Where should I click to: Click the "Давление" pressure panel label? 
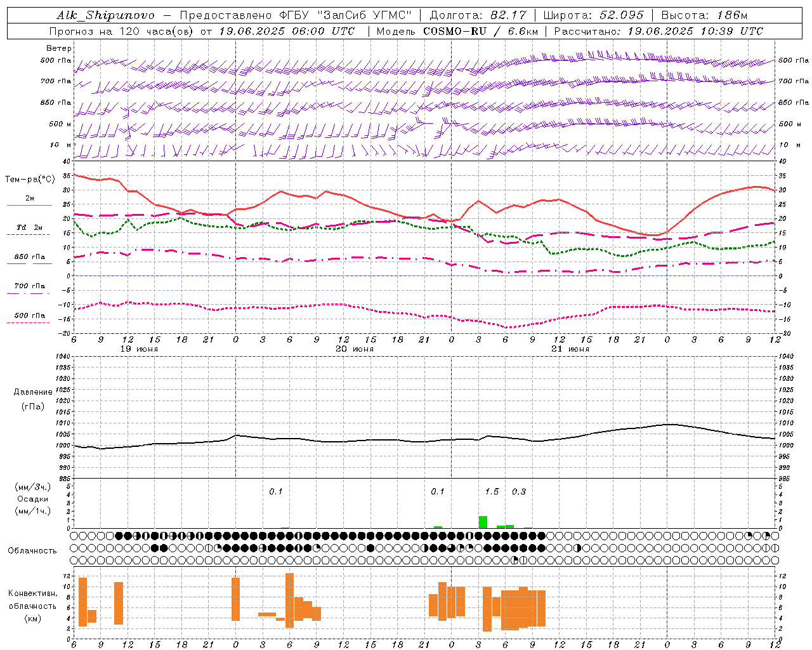(33, 392)
